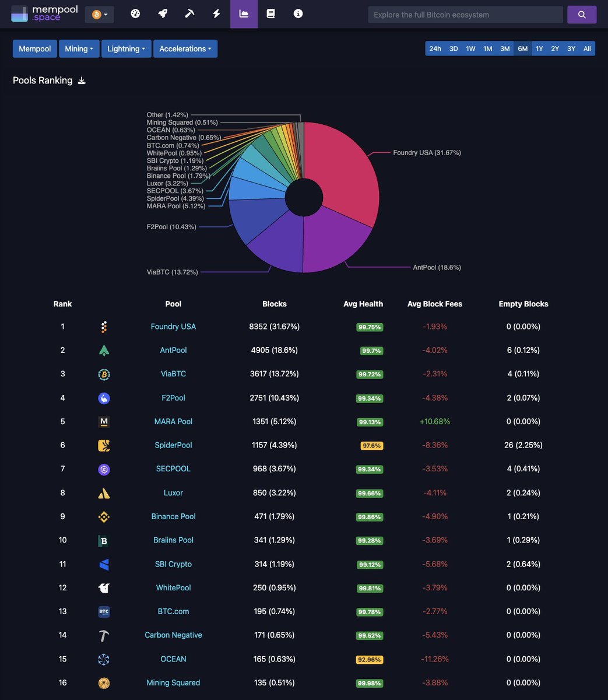The width and height of the screenshot is (608, 700).
Task: Click the Lightning network bolt icon
Action: 216,13
